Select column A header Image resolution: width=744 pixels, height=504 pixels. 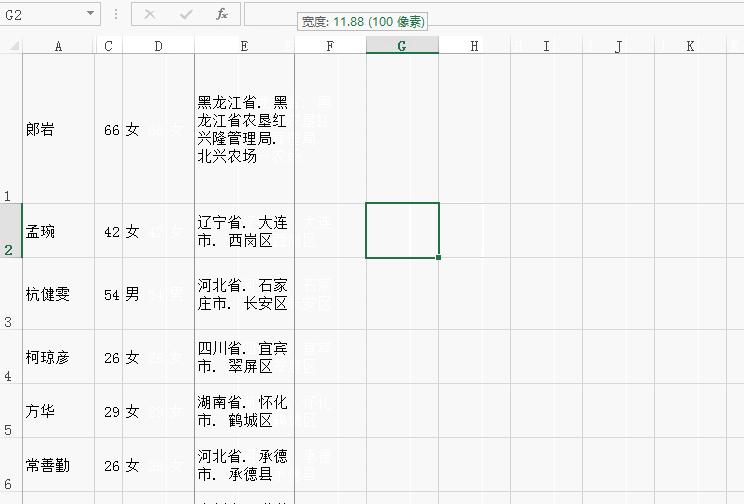point(58,46)
